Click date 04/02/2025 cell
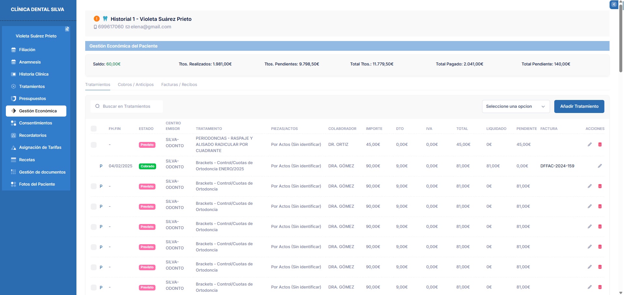Image resolution: width=644 pixels, height=295 pixels. coord(120,166)
